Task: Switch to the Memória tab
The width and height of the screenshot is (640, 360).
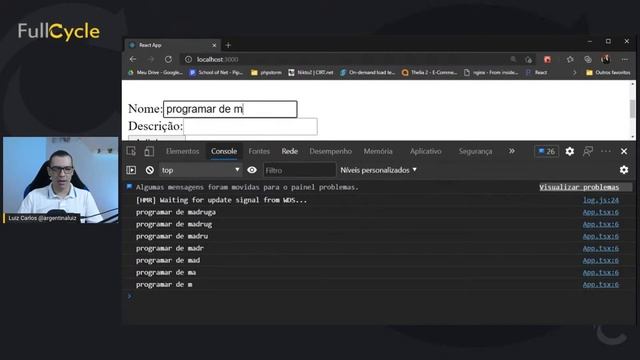Action: click(378, 151)
